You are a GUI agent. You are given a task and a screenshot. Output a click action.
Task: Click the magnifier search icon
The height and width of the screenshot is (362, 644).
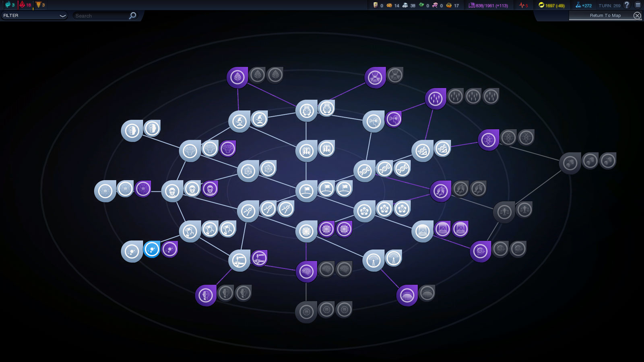132,16
